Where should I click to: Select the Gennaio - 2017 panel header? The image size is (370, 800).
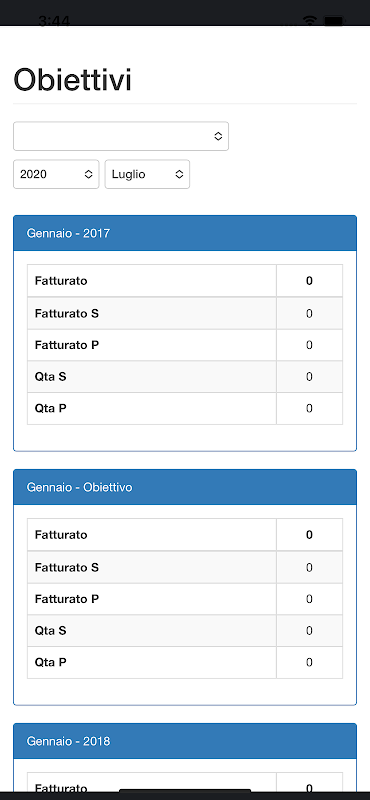tap(185, 233)
